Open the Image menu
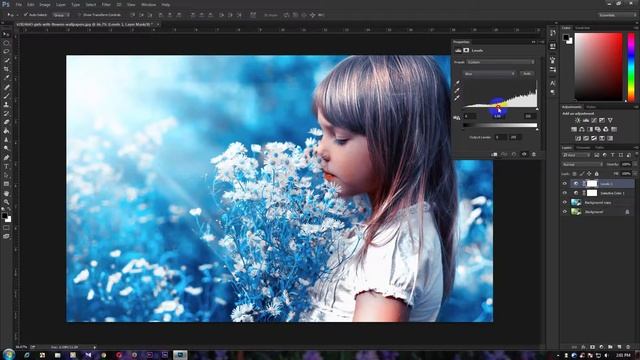The width and height of the screenshot is (640, 360). [x=44, y=4]
